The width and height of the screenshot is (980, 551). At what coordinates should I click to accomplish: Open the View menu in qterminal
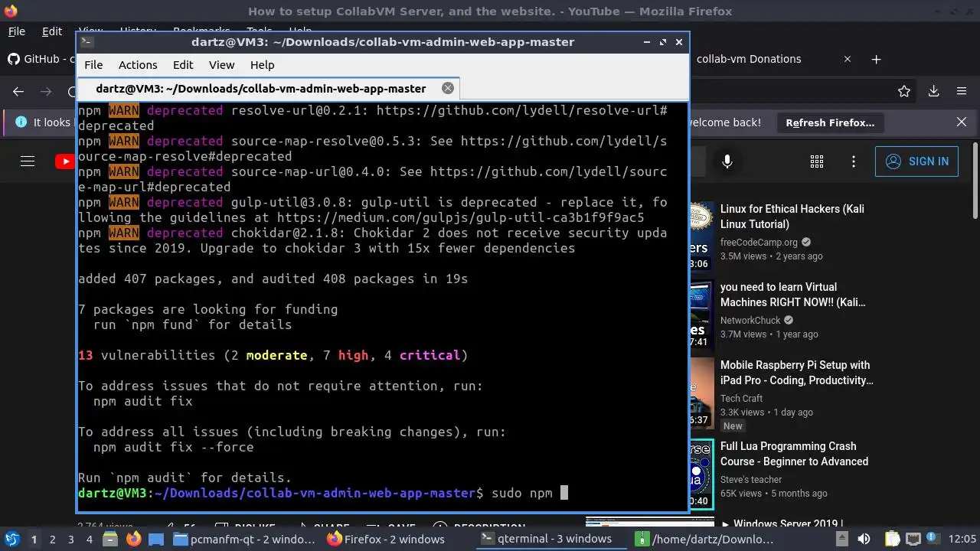[x=222, y=65]
